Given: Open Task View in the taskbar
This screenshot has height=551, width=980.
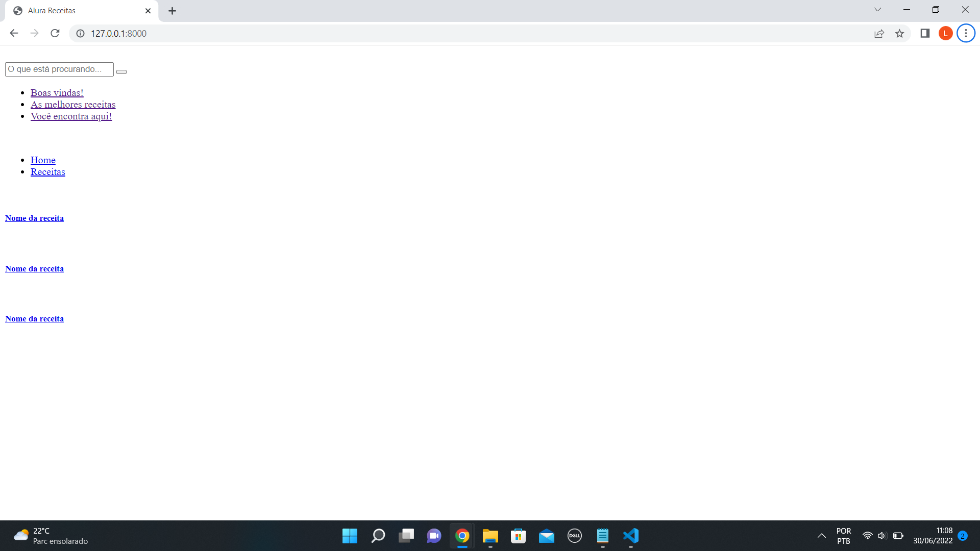Looking at the screenshot, I should (x=406, y=536).
